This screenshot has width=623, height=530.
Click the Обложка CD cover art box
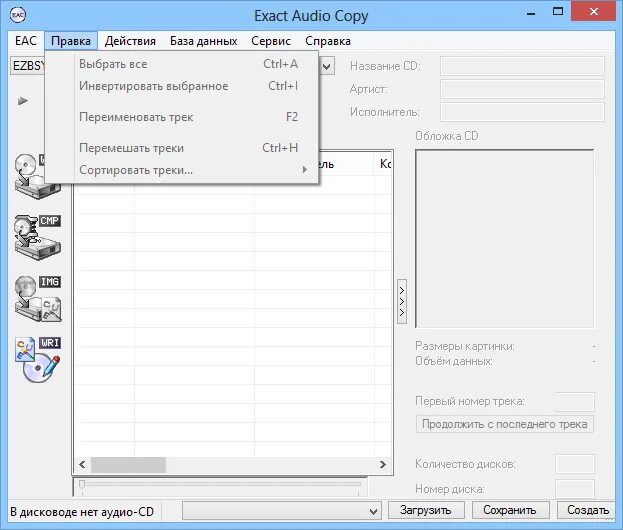[505, 239]
